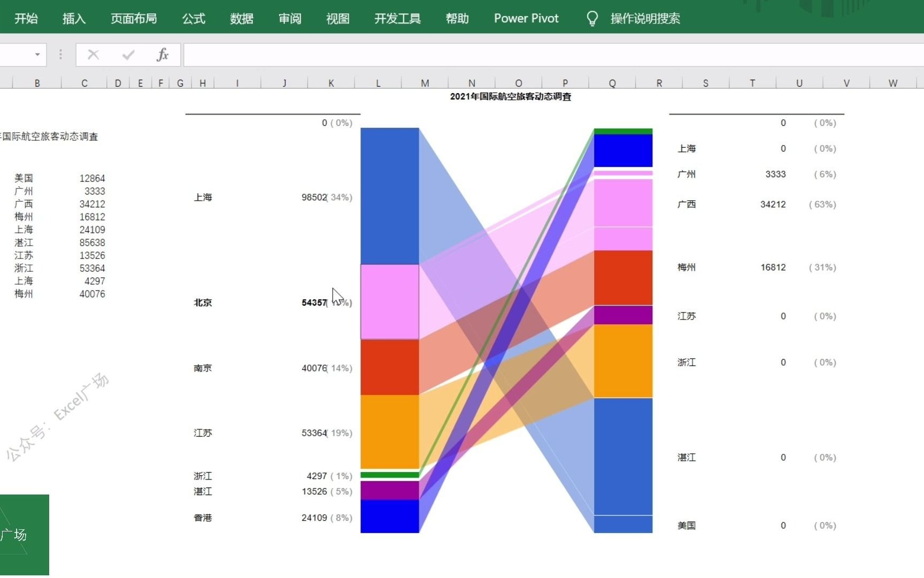This screenshot has height=578, width=924.
Task: Select column K header
Action: (331, 82)
